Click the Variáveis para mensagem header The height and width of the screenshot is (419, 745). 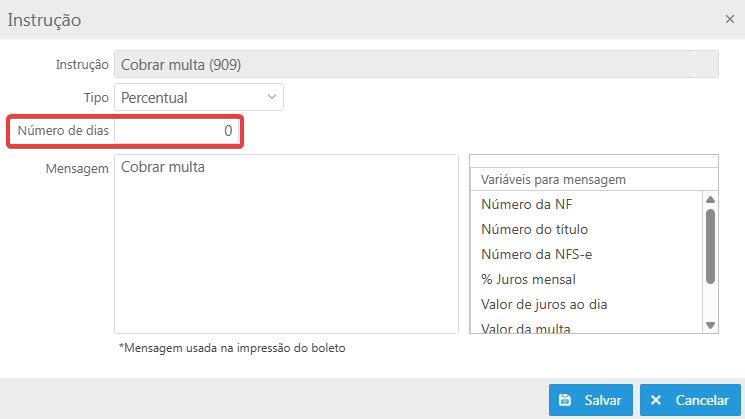[553, 180]
